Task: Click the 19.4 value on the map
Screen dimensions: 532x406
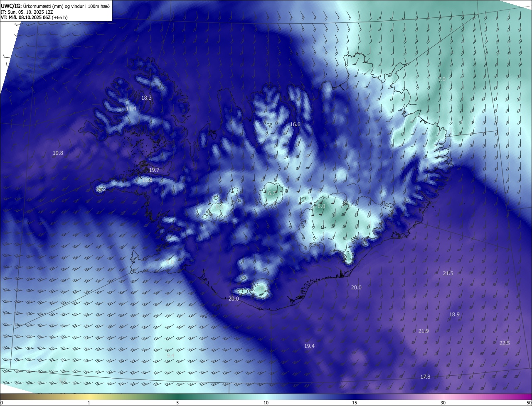Action: [309, 346]
